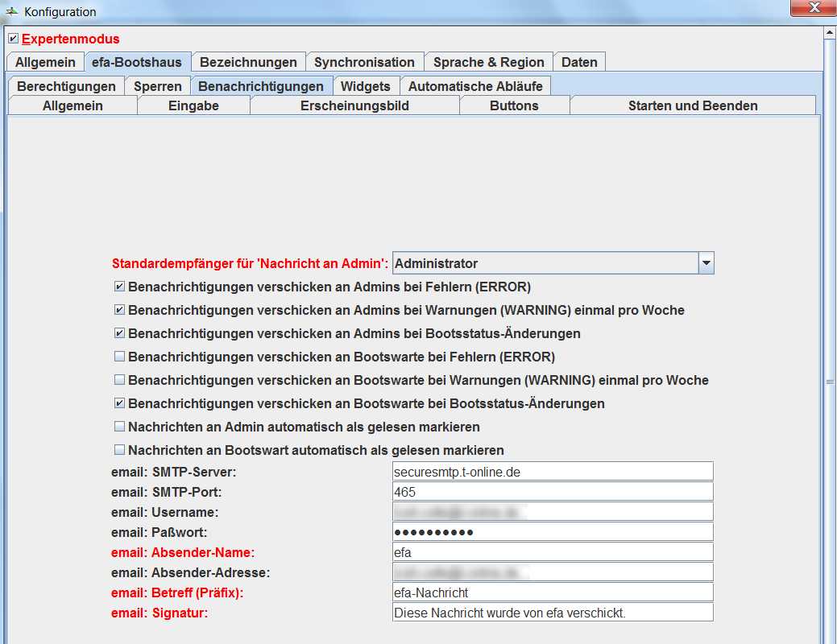Image resolution: width=837 pixels, height=644 pixels.
Task: Enable Bootswarte notifications on errors (ERROR)
Action: [x=119, y=357]
